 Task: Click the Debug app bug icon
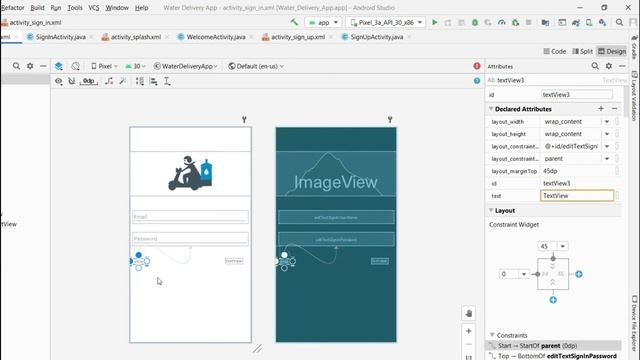[x=475, y=22]
